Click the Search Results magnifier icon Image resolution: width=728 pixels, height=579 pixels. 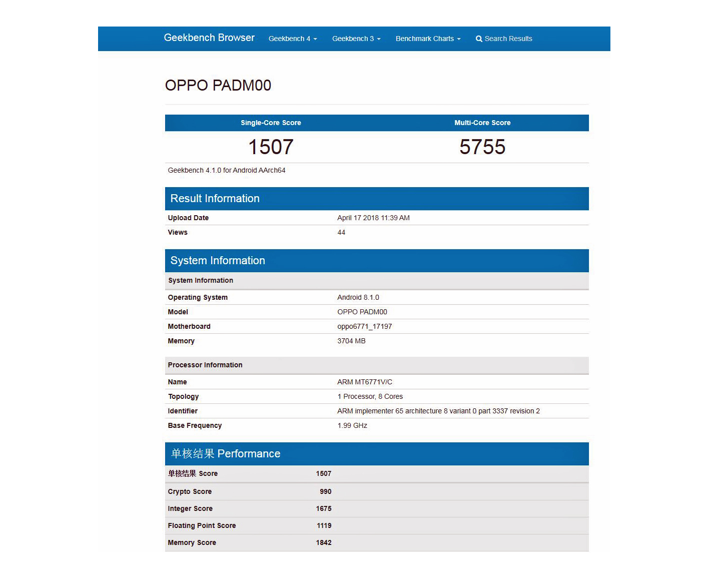479,39
